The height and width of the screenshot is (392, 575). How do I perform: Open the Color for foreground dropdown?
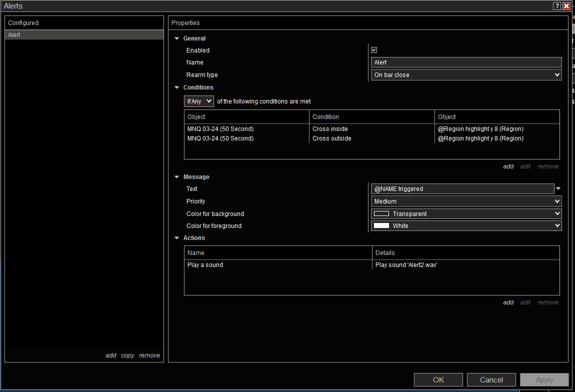pos(466,226)
